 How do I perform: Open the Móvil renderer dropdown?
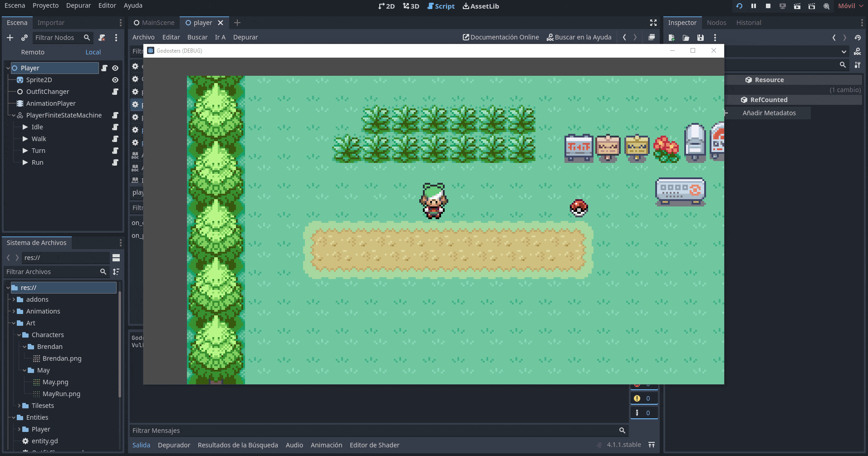point(850,6)
